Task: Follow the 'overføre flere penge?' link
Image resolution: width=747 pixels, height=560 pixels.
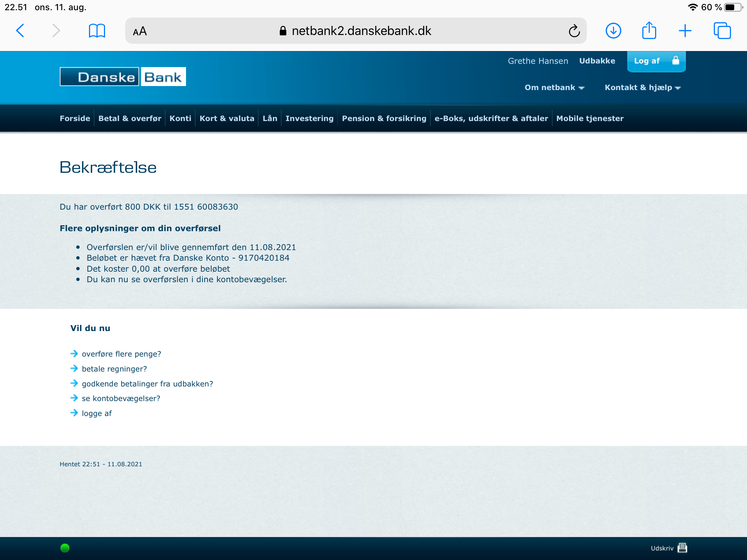Action: coord(121,354)
